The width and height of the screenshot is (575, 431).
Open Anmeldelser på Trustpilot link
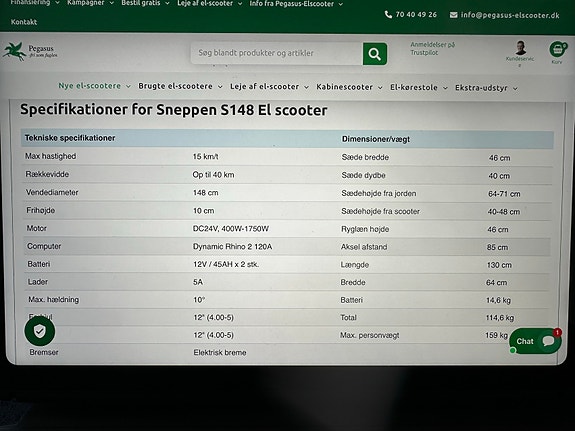point(432,49)
